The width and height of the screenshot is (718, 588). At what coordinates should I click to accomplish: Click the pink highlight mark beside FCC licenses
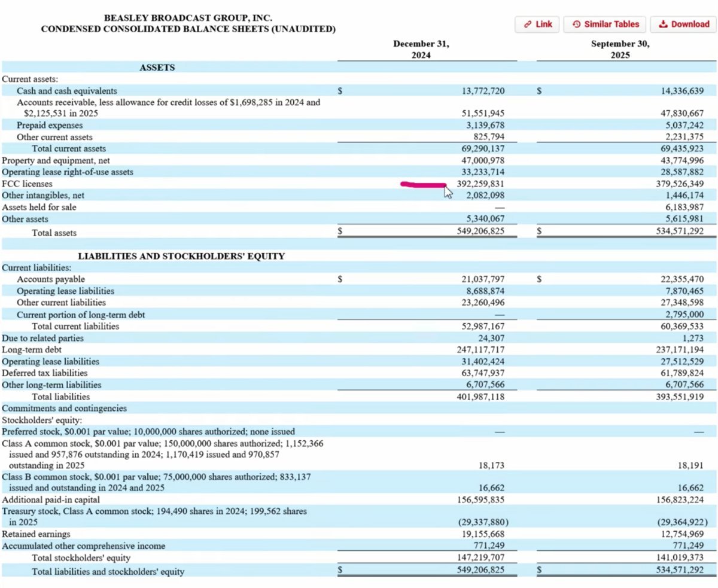[423, 185]
